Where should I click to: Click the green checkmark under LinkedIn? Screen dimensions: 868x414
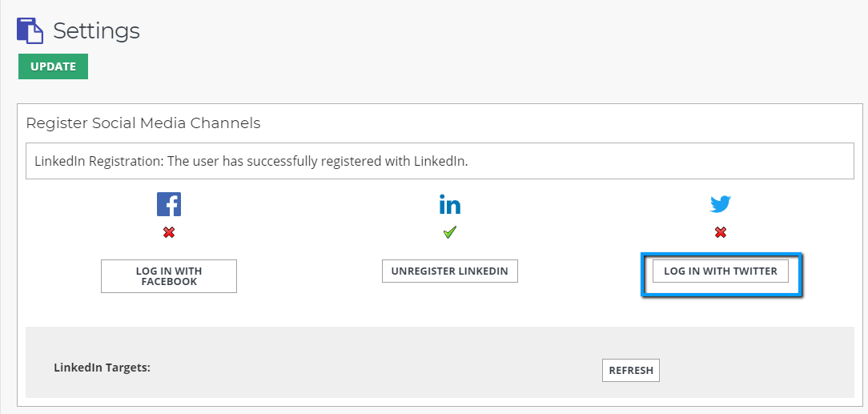click(449, 232)
